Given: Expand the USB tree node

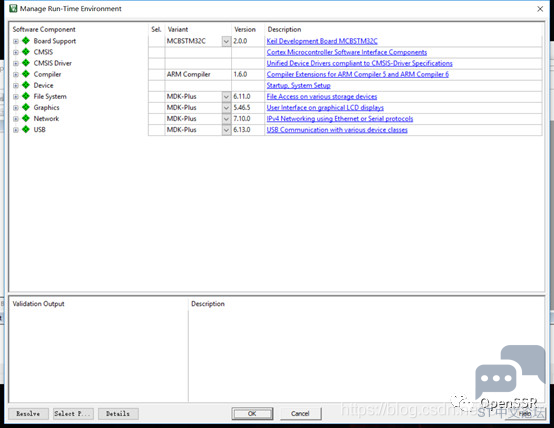Looking at the screenshot, I should coord(16,130).
